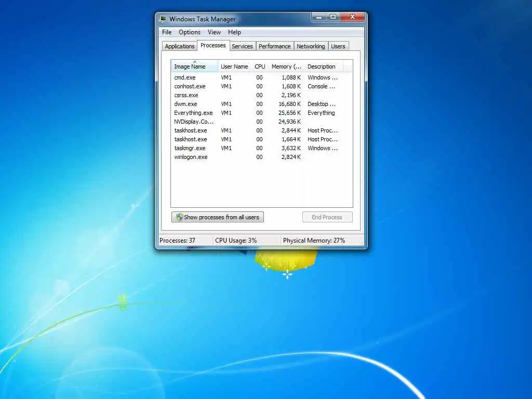
Task: Open the File menu
Action: click(167, 32)
